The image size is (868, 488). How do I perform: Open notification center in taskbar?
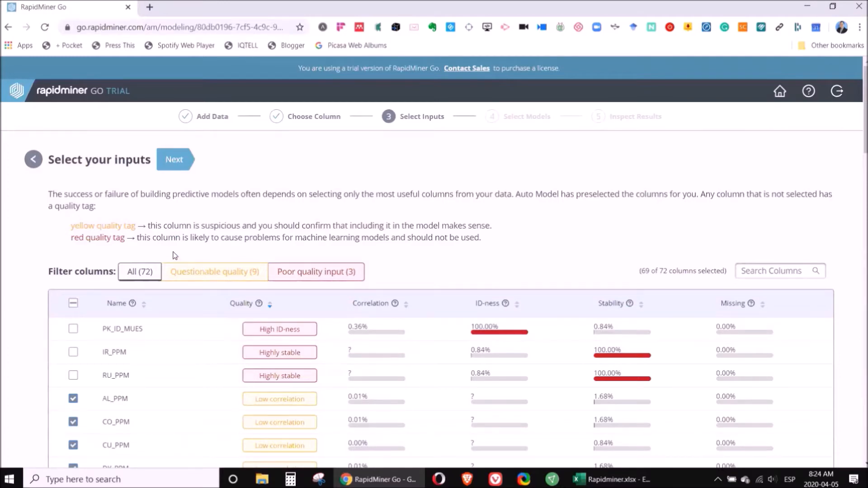click(x=854, y=479)
